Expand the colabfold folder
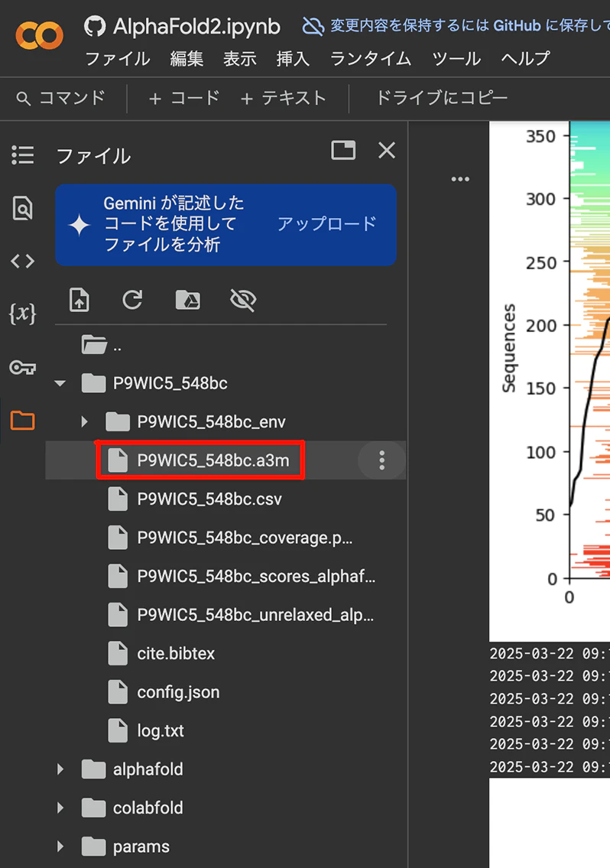This screenshot has height=868, width=610. [x=60, y=808]
